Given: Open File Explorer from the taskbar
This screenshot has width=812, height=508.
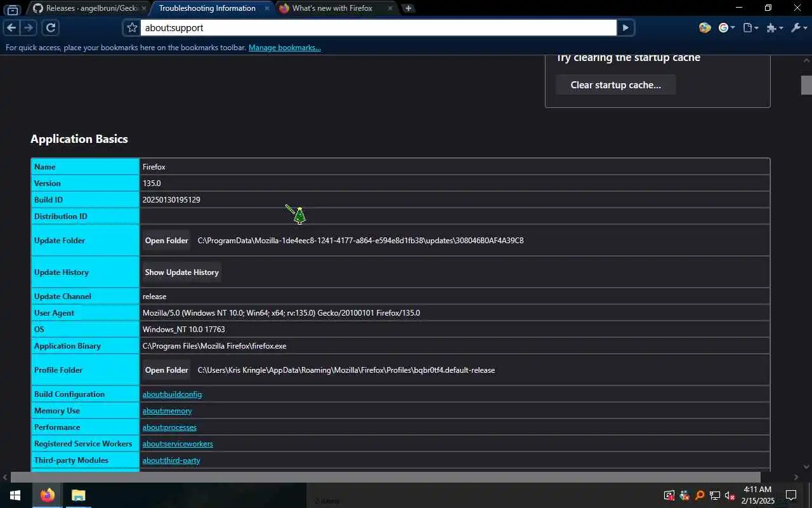Looking at the screenshot, I should point(78,495).
